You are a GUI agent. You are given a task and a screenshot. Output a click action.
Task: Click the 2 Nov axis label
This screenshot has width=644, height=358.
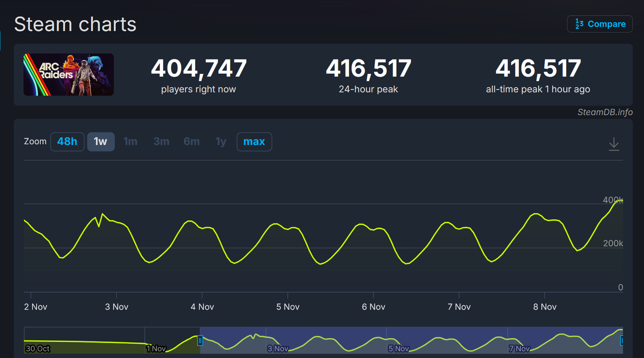[36, 307]
